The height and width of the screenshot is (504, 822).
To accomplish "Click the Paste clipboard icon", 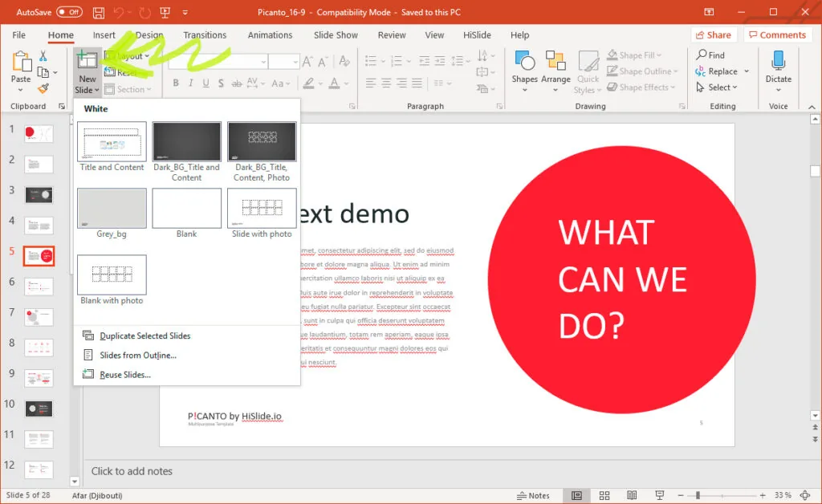I will point(21,61).
